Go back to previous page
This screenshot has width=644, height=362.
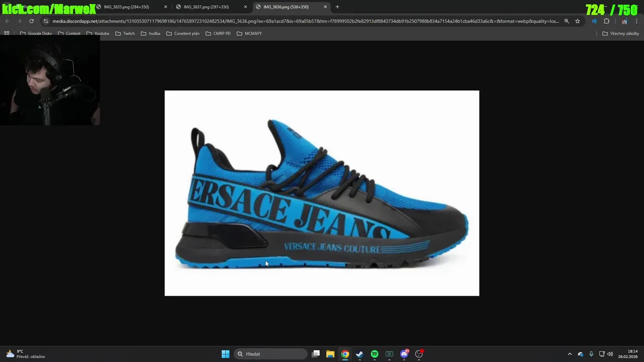click(x=7, y=21)
